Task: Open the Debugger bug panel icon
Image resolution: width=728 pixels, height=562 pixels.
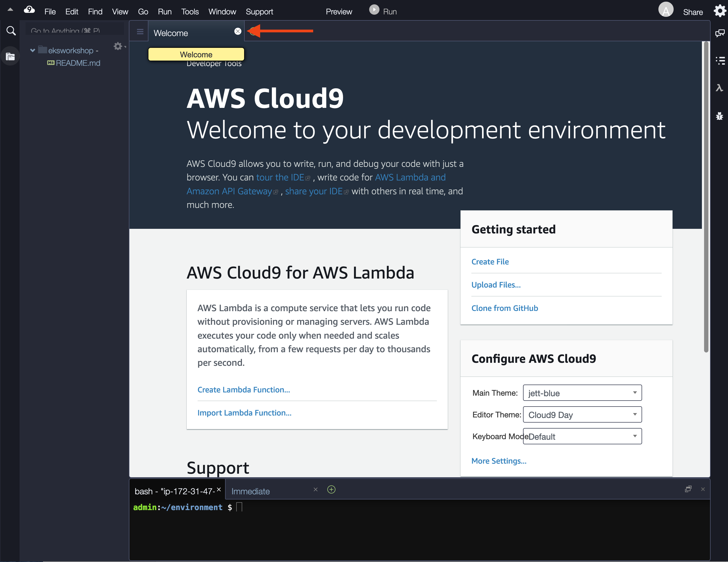Action: (719, 116)
